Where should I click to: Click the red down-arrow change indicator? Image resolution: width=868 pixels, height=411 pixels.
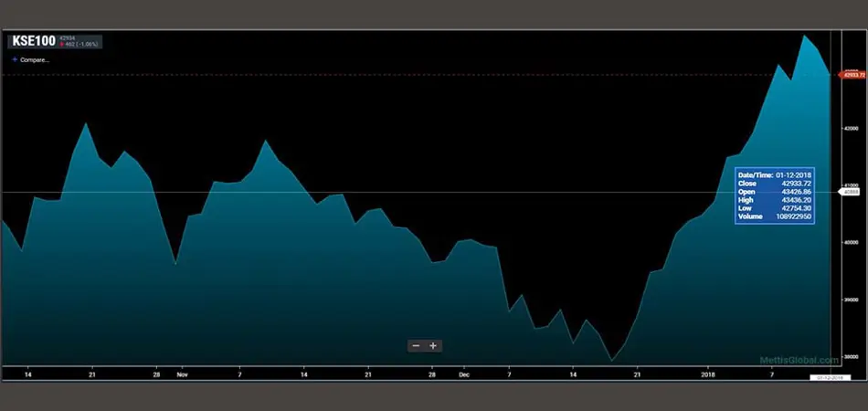point(60,44)
